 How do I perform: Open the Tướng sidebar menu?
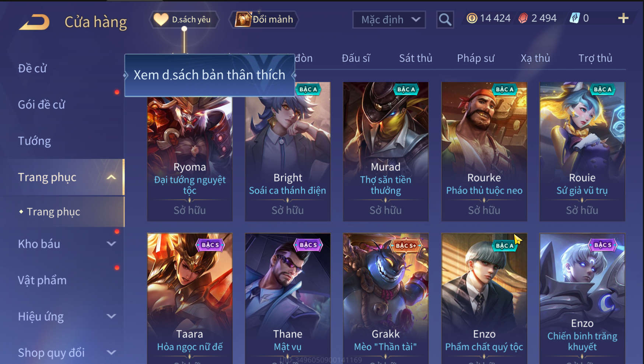[35, 141]
